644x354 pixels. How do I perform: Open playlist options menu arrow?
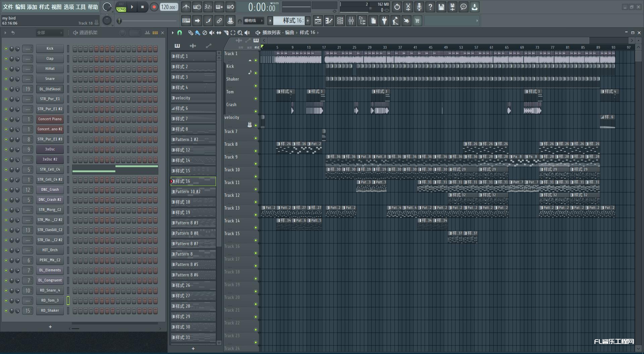click(x=173, y=33)
